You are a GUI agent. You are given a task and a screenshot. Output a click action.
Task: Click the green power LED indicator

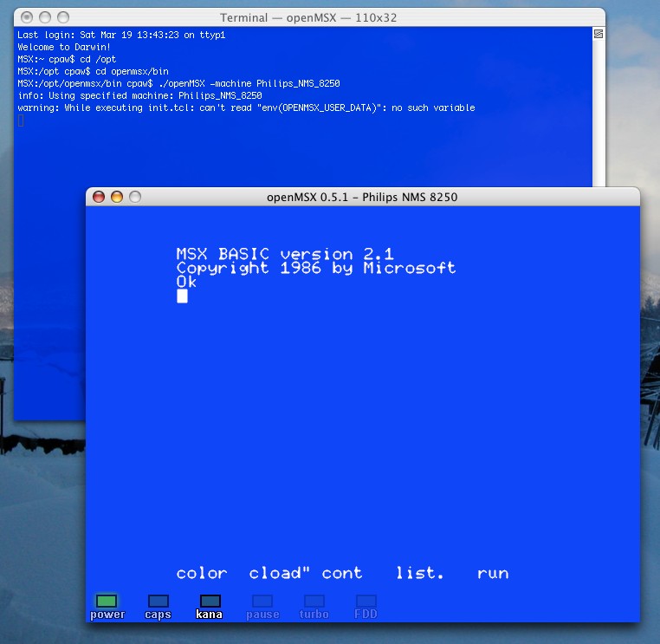coord(107,601)
